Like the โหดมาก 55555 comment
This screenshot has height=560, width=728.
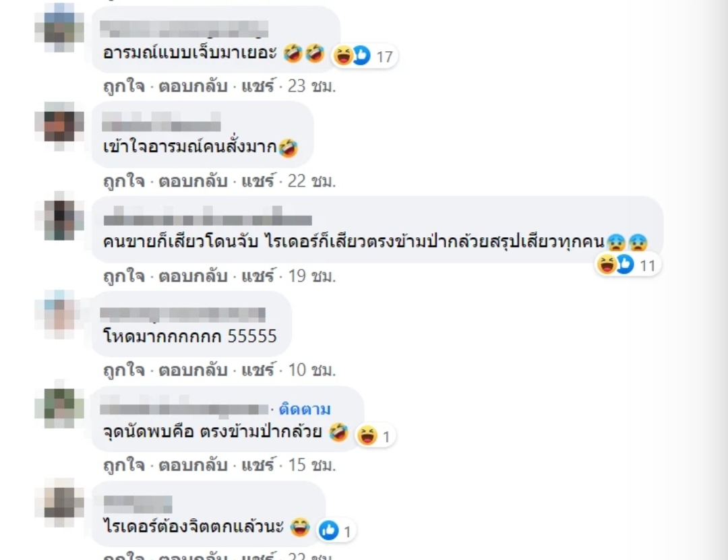tap(124, 370)
